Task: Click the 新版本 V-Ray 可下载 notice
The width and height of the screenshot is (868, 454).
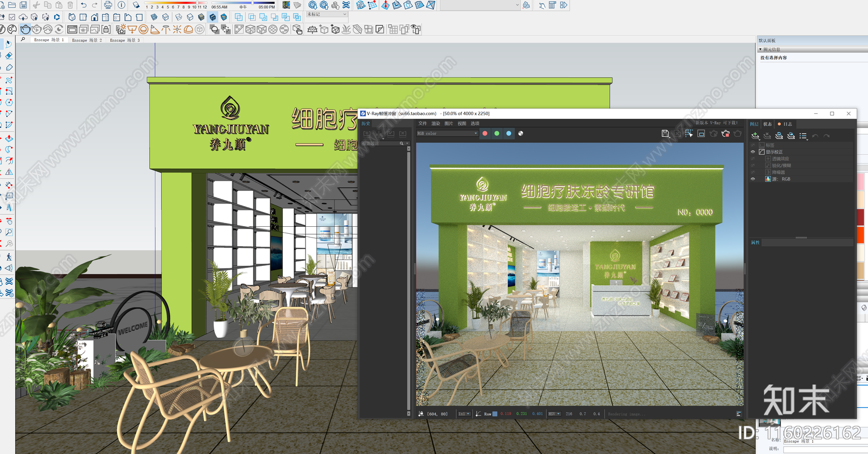Action: point(717,123)
